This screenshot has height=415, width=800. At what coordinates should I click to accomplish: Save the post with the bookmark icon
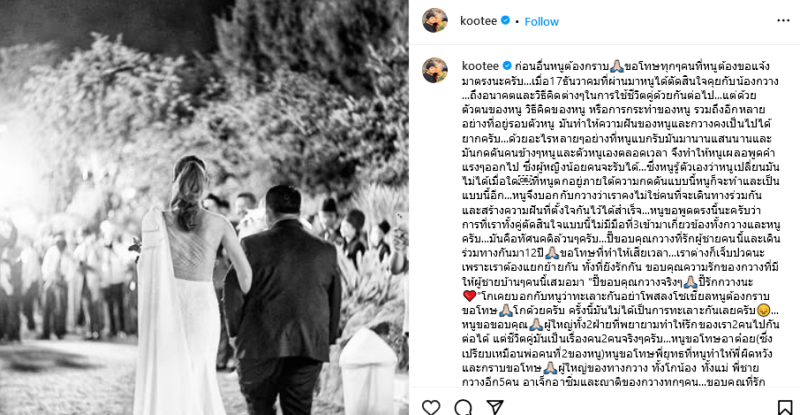(785, 407)
